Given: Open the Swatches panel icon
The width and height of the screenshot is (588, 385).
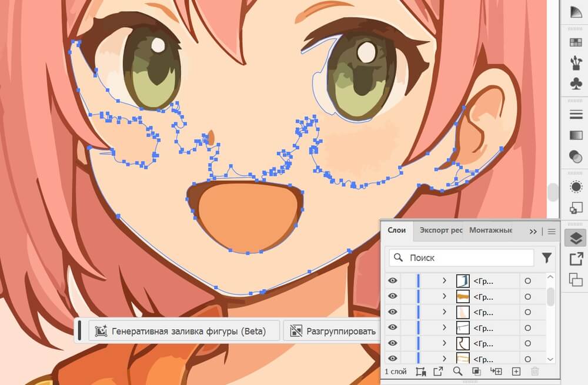Looking at the screenshot, I should 576,42.
